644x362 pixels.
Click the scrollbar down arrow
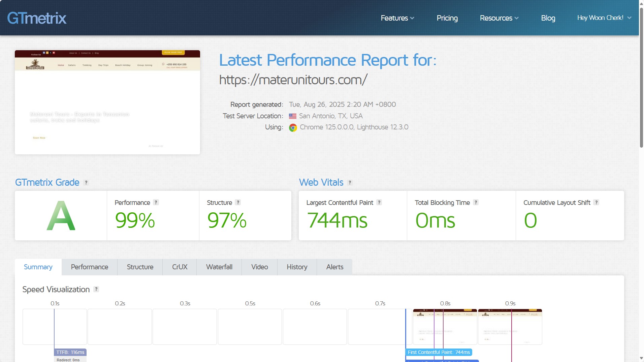[x=641, y=358]
